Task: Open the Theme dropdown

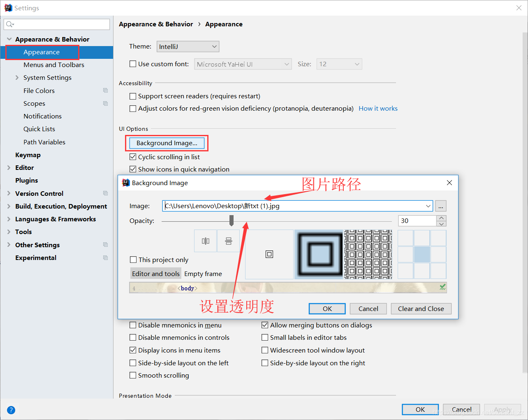Action: click(x=188, y=46)
